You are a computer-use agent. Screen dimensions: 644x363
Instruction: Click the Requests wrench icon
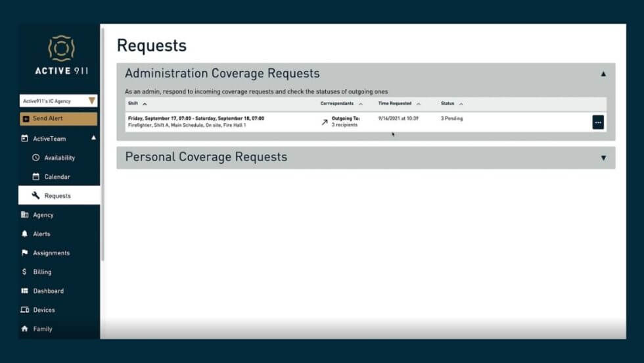tap(36, 196)
